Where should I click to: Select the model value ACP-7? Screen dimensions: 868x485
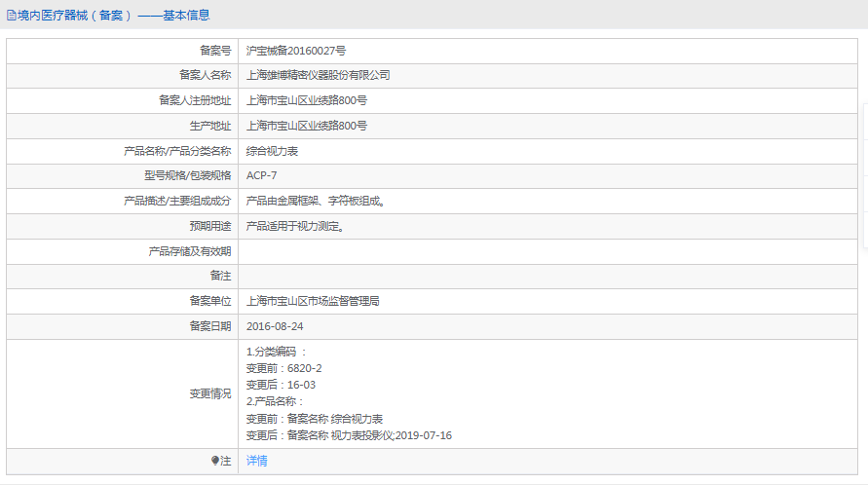(262, 175)
